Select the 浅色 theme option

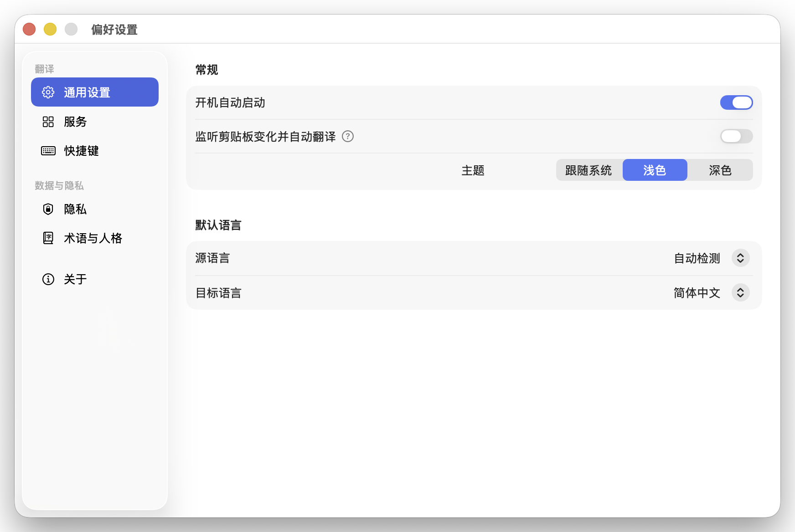tap(655, 170)
